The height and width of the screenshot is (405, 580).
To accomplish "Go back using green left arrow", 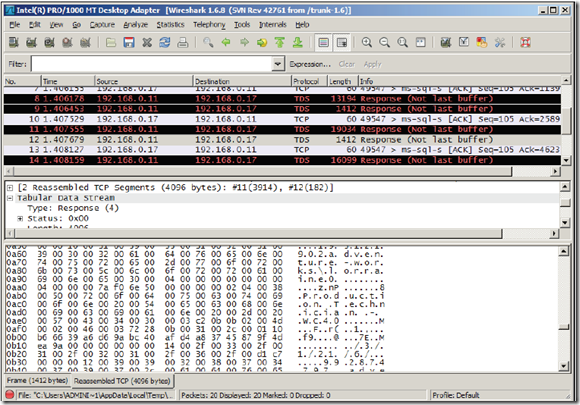I will tap(226, 43).
